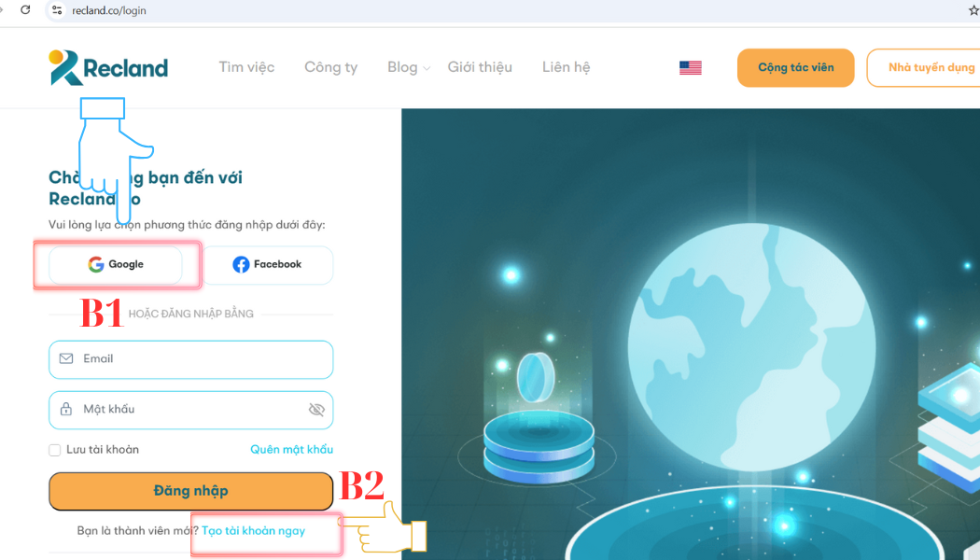
Task: Toggle password visibility eye icon
Action: [317, 410]
